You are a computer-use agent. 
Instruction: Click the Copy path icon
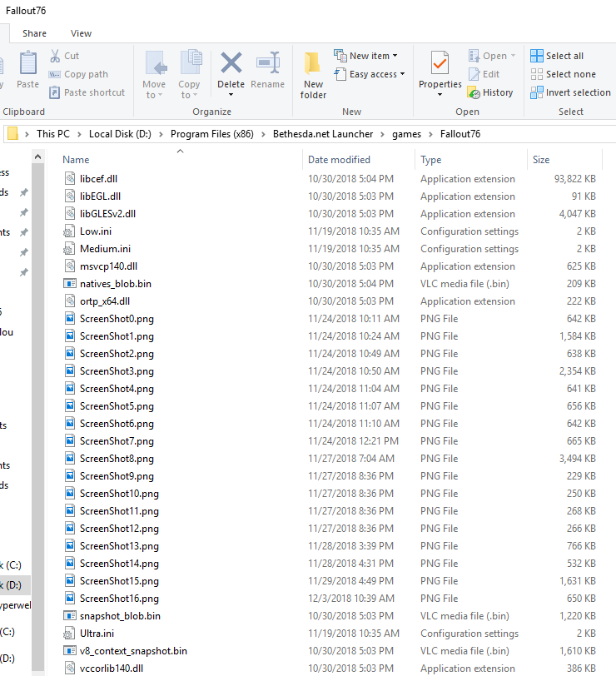coord(54,74)
